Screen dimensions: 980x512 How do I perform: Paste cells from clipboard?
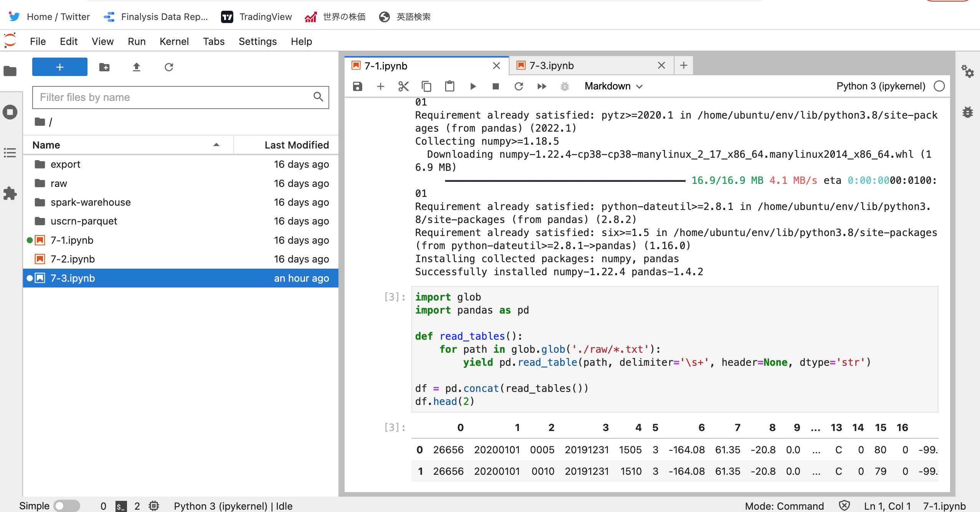450,86
